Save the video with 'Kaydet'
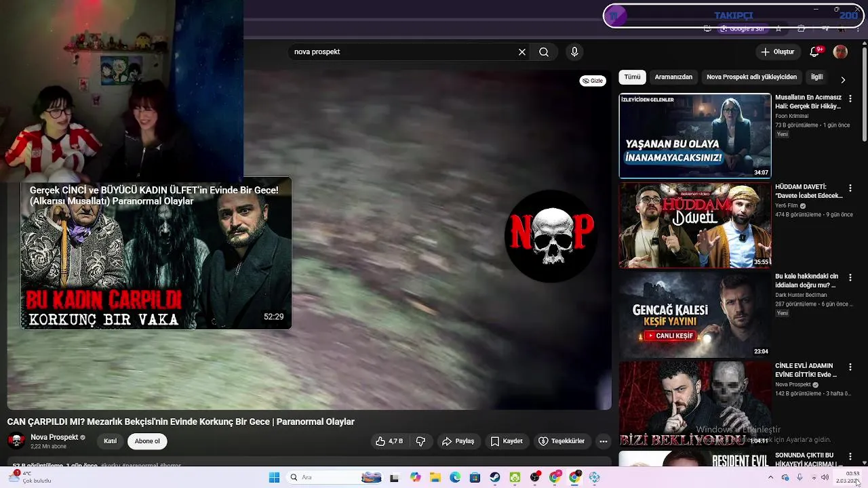868x488 pixels. 506,441
